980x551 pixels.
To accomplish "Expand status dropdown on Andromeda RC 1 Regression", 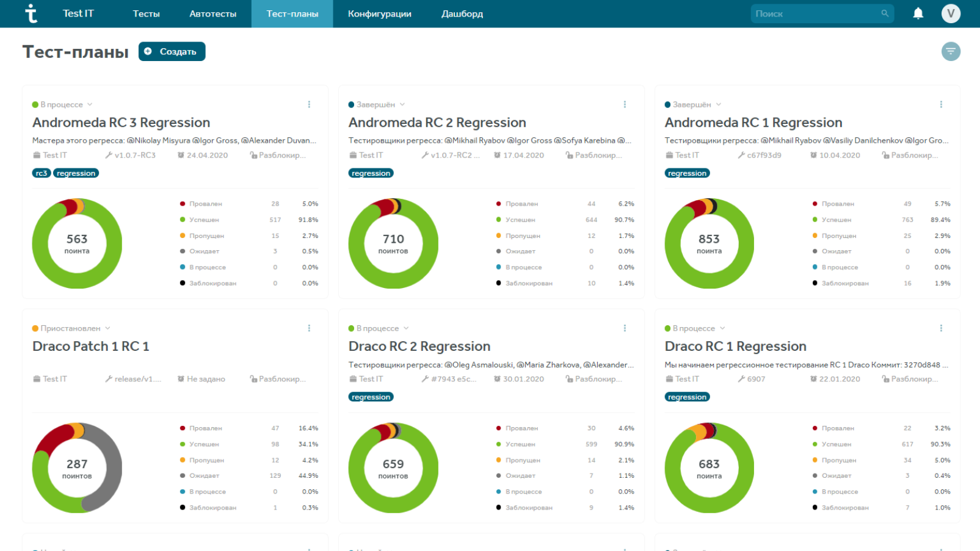I will point(719,104).
